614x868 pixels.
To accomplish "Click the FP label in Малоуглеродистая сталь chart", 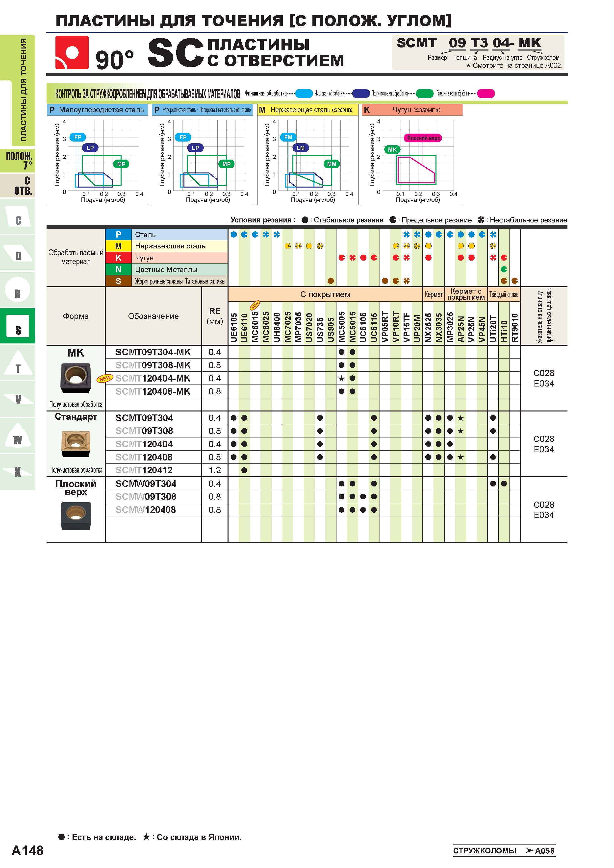I will tap(77, 137).
